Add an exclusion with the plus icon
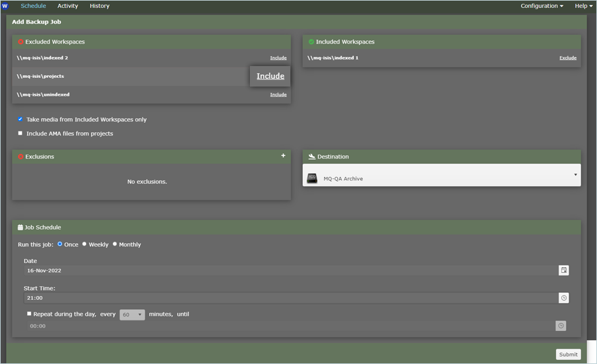The width and height of the screenshot is (597, 364). (x=283, y=156)
